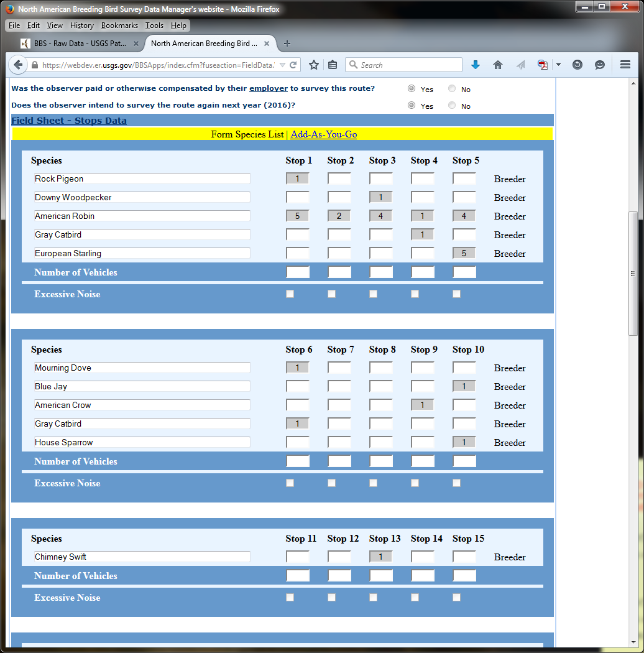This screenshot has width=644, height=653.
Task: Click the reload page icon
Action: pyautogui.click(x=293, y=65)
